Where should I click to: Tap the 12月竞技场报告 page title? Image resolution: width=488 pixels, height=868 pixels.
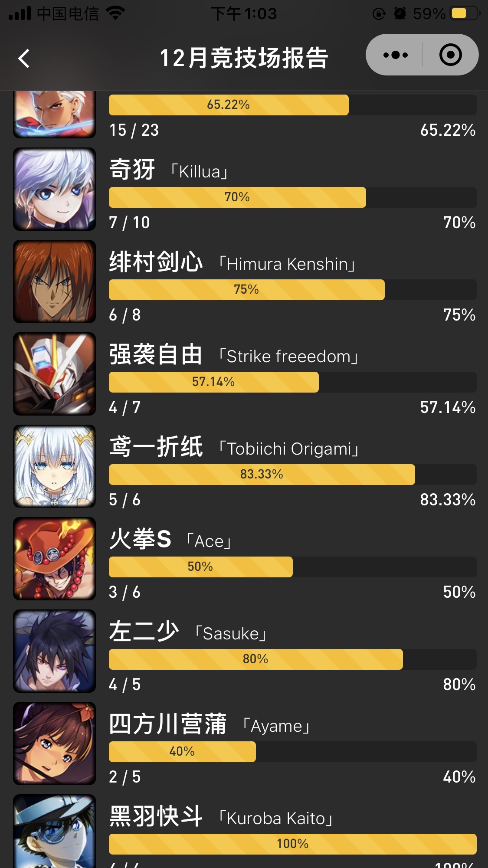tap(244, 58)
